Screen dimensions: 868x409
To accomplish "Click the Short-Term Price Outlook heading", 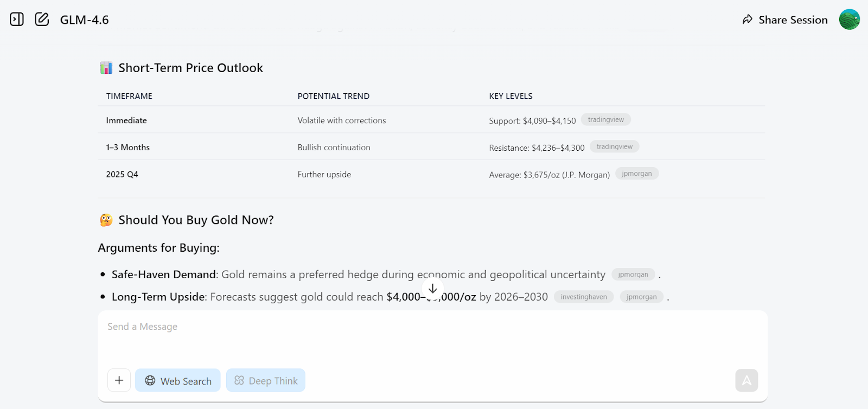I will [x=190, y=68].
